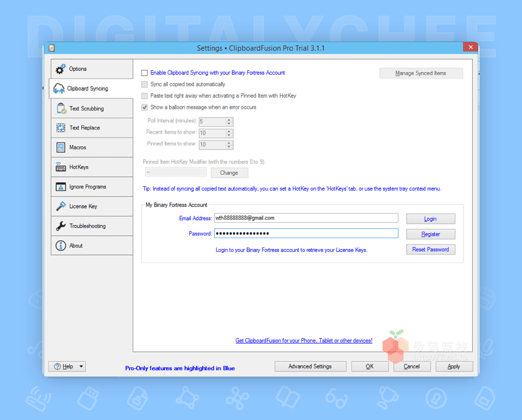Click the Reset Password button
The width and height of the screenshot is (522, 420).
430,250
